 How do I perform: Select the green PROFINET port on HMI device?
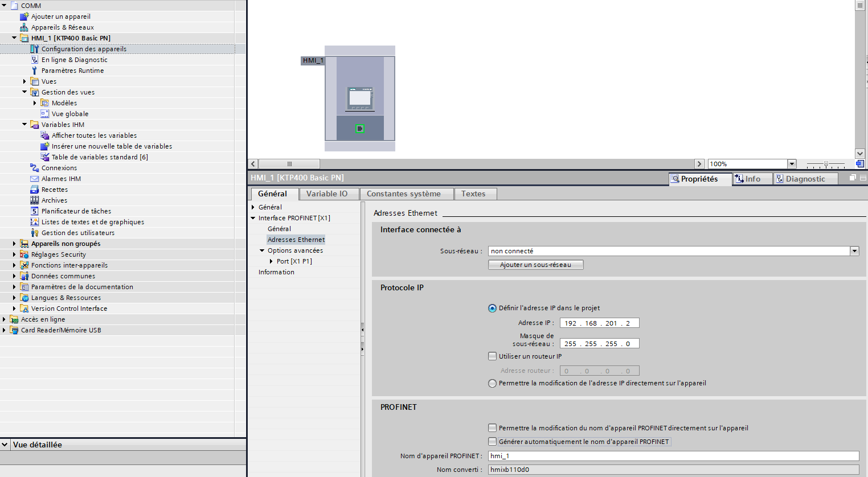point(360,129)
